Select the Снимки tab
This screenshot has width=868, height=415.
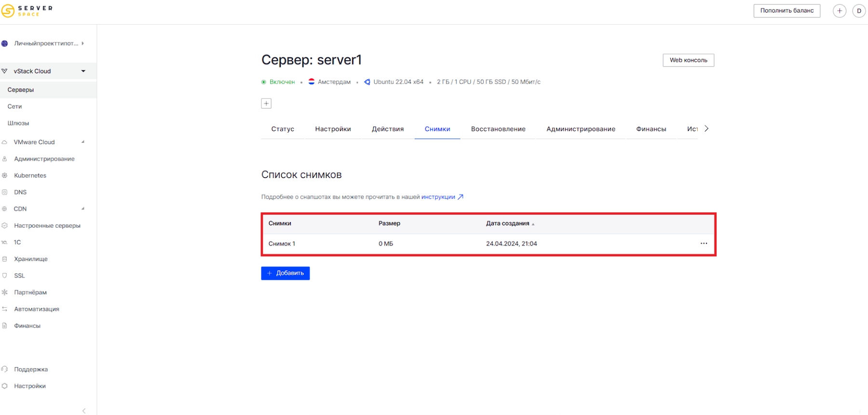coord(437,129)
